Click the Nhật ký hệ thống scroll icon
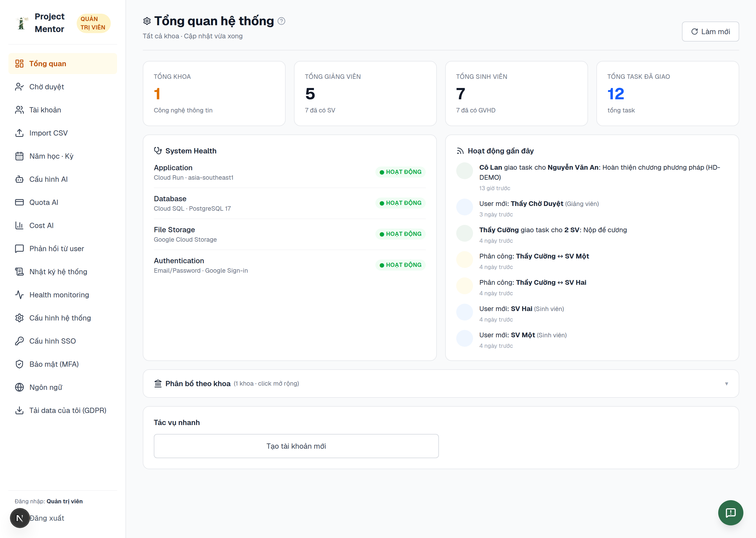The height and width of the screenshot is (538, 756). tap(19, 272)
